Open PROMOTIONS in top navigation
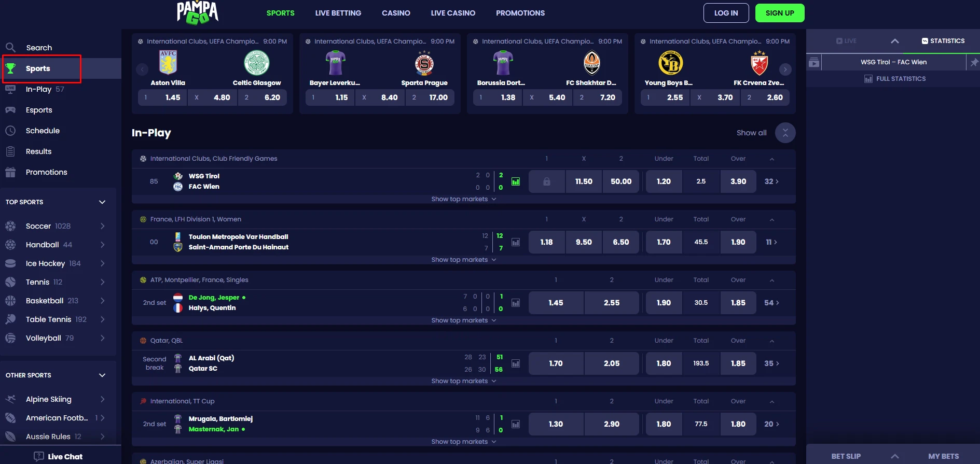 (520, 13)
